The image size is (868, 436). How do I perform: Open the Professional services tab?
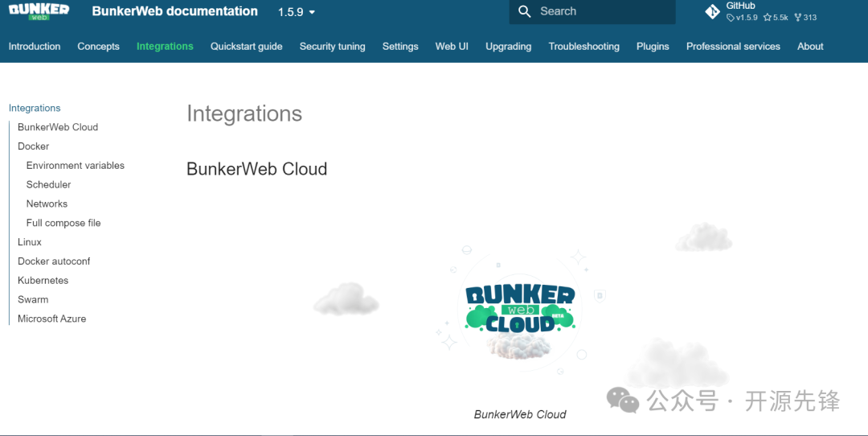pyautogui.click(x=733, y=47)
